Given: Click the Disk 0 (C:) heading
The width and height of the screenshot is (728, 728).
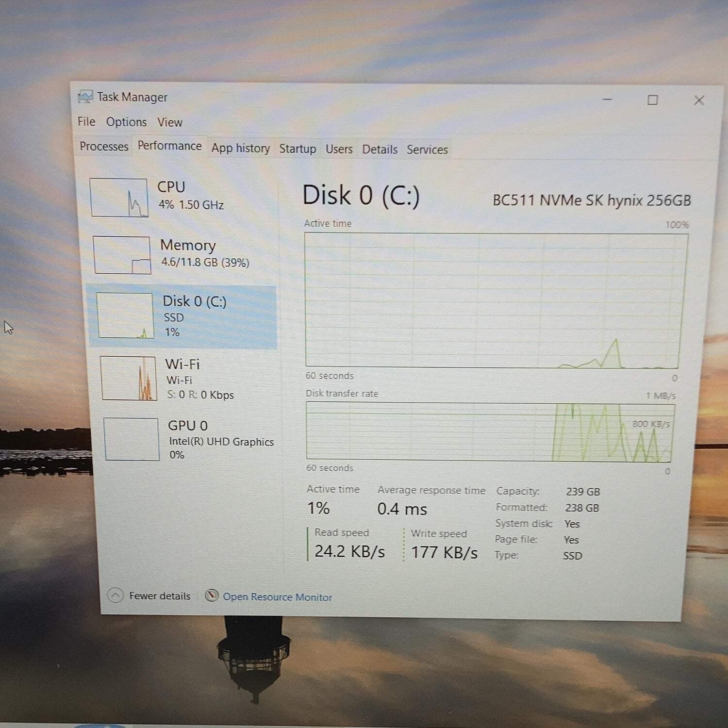Looking at the screenshot, I should (361, 196).
